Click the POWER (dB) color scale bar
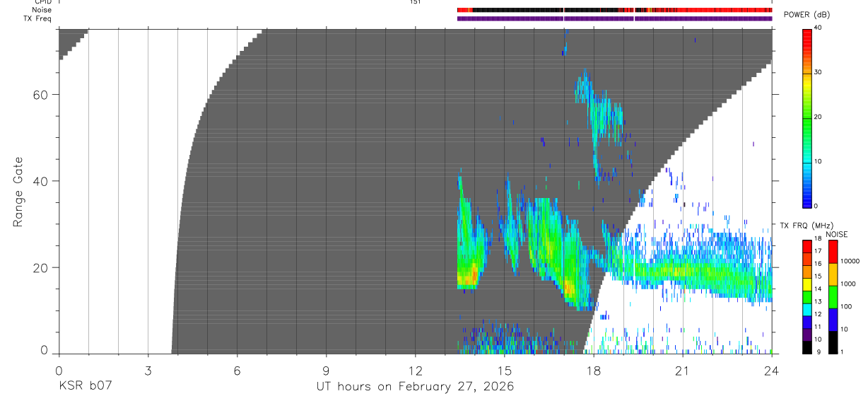The height and width of the screenshot is (401, 868). pos(807,117)
